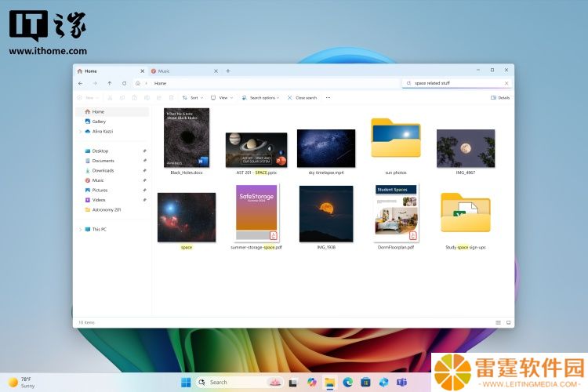The image size is (588, 392).
Task: Go back with the Back arrow
Action: [x=81, y=83]
